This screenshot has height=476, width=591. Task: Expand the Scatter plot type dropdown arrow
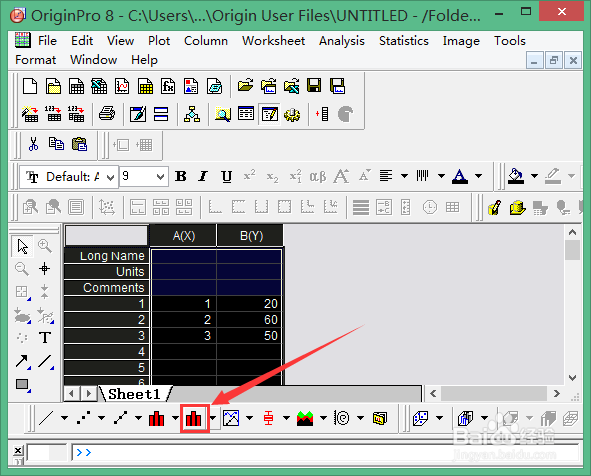click(101, 418)
